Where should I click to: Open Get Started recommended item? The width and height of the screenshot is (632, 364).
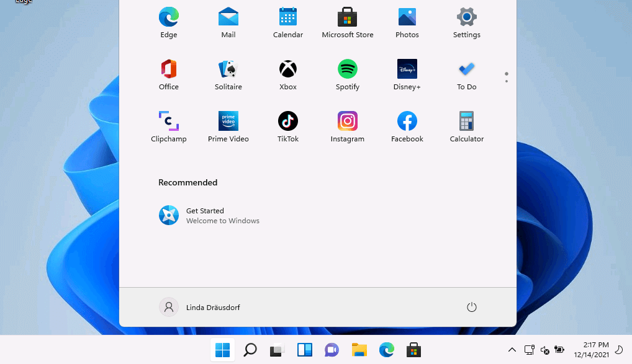pos(209,215)
